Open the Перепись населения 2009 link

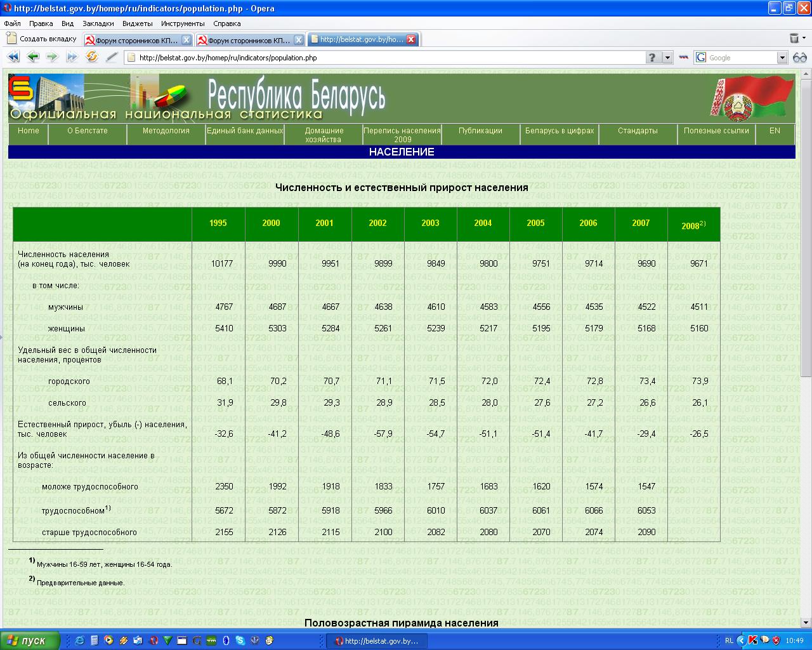pos(402,135)
